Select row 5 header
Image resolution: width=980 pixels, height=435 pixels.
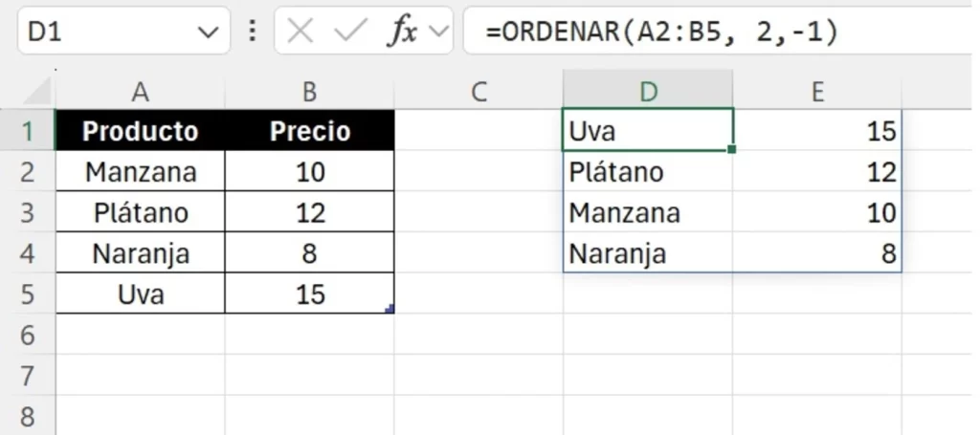(x=27, y=294)
